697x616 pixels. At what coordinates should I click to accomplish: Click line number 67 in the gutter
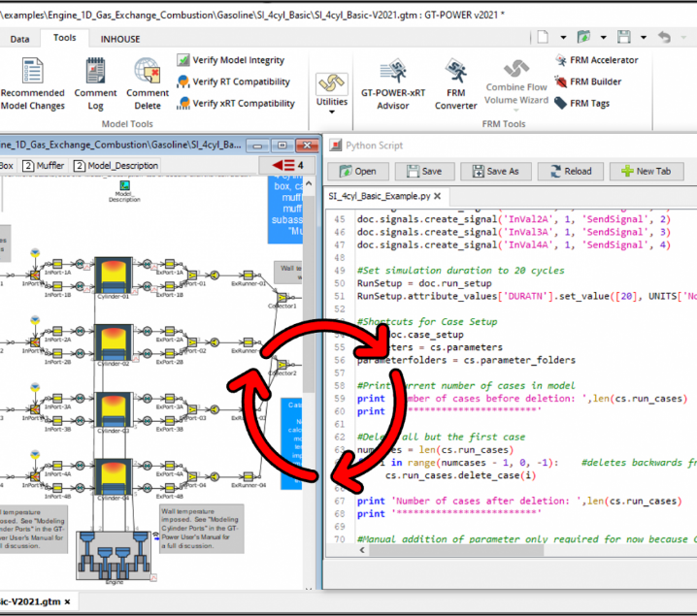[x=340, y=502]
